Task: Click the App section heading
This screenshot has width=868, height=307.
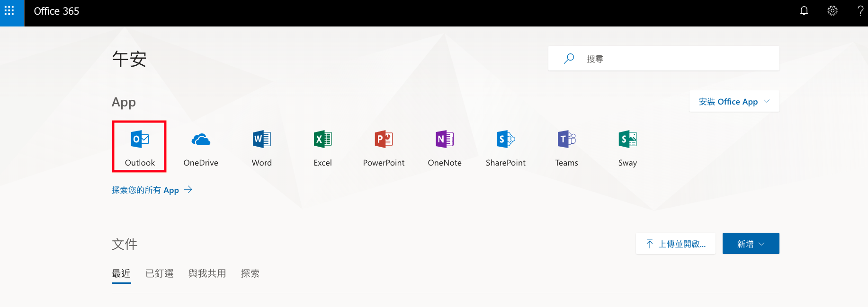Action: (x=124, y=102)
